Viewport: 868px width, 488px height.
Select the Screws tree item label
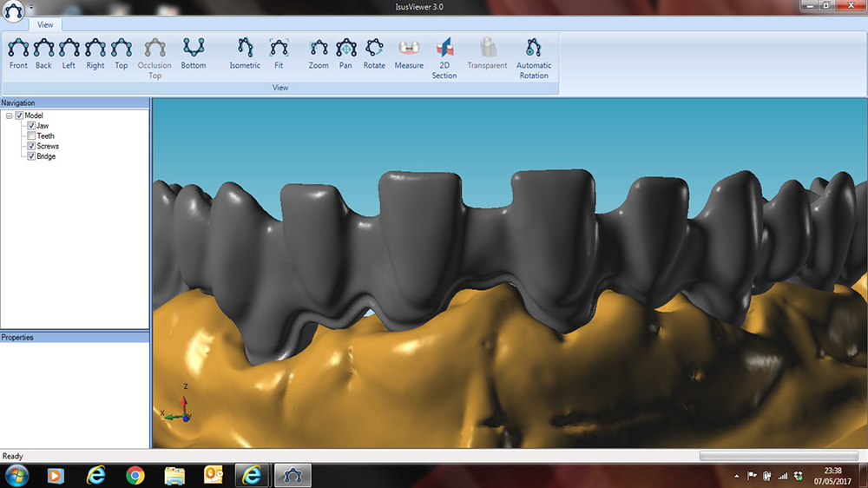[48, 146]
